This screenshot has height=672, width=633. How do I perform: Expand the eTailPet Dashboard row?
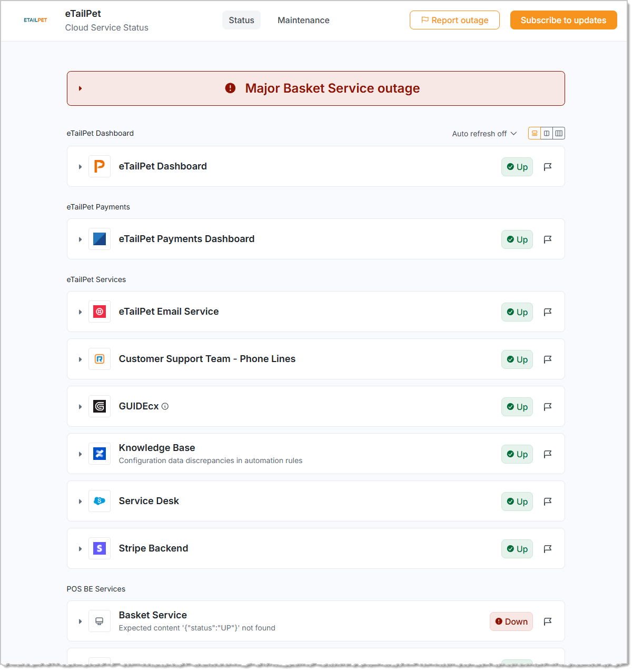point(80,167)
